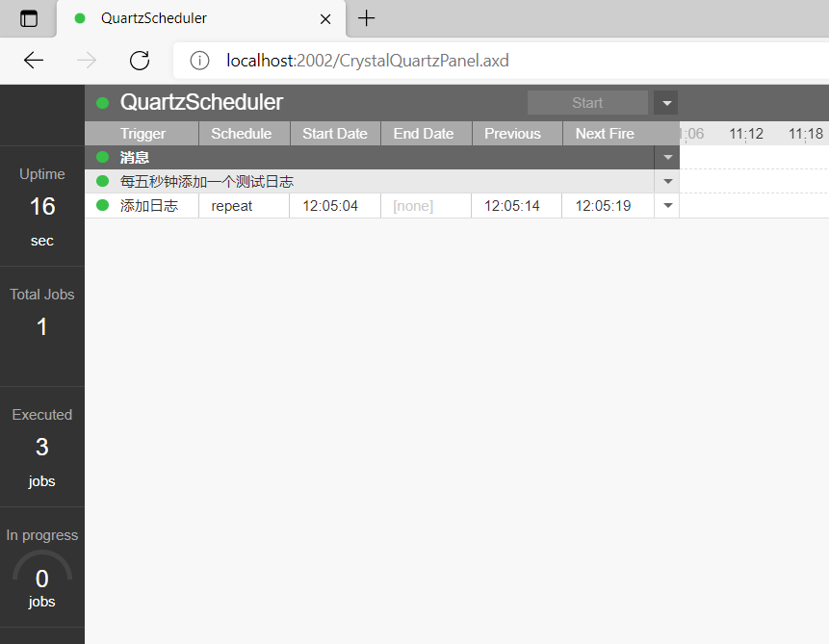Click the Start Date column header
The width and height of the screenshot is (829, 644).
pos(335,133)
